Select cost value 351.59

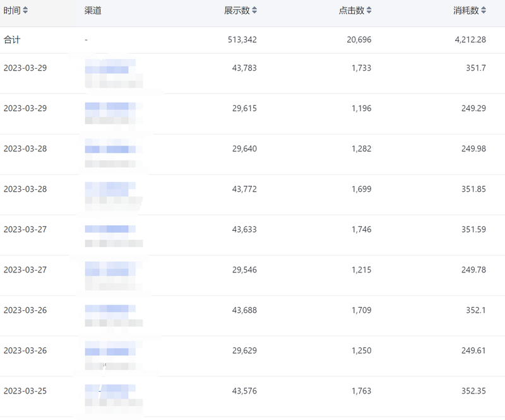pyautogui.click(x=473, y=230)
